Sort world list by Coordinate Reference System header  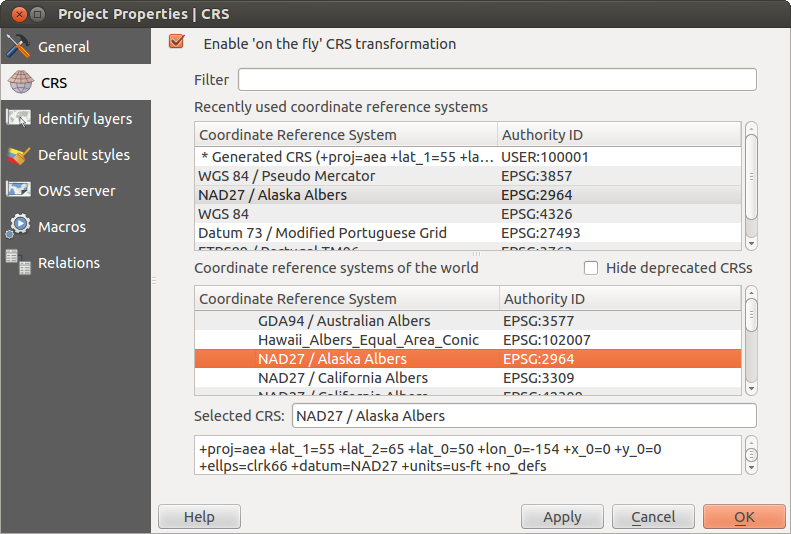coord(346,299)
